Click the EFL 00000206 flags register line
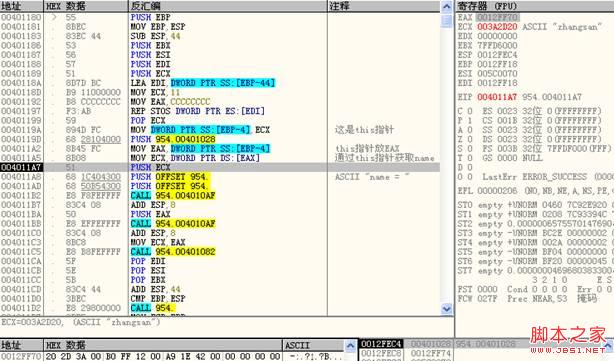Image resolution: width=614 pixels, height=361 pixels. 536,191
